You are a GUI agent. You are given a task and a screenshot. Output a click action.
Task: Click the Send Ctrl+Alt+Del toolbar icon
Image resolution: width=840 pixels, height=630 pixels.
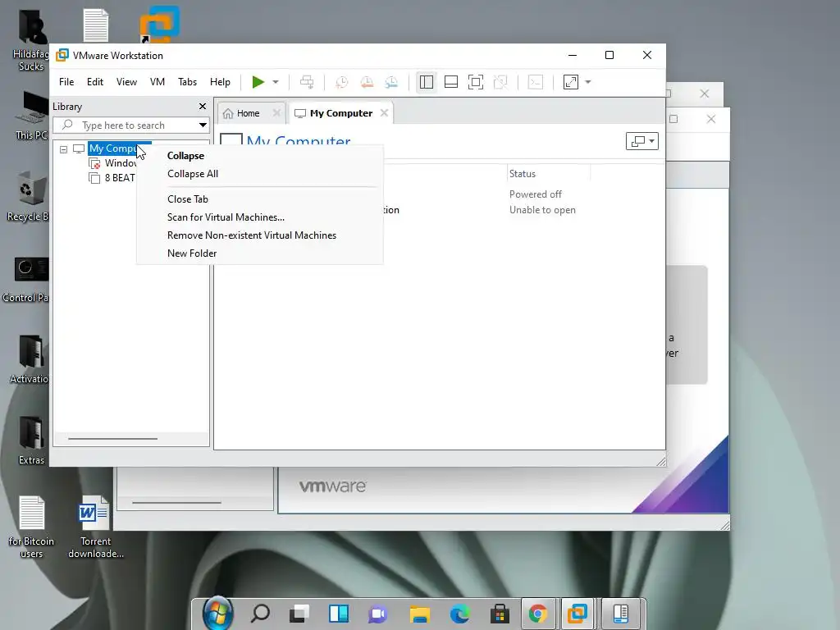pyautogui.click(x=307, y=82)
